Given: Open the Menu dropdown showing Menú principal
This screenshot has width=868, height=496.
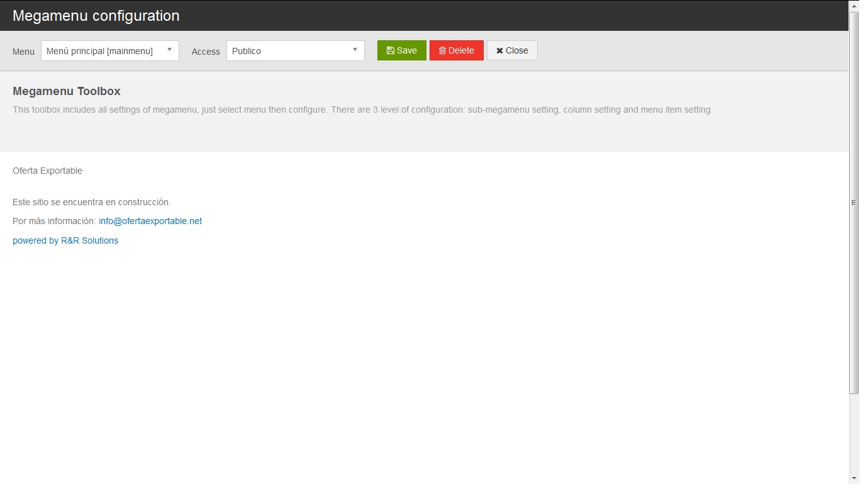Looking at the screenshot, I should (x=110, y=51).
